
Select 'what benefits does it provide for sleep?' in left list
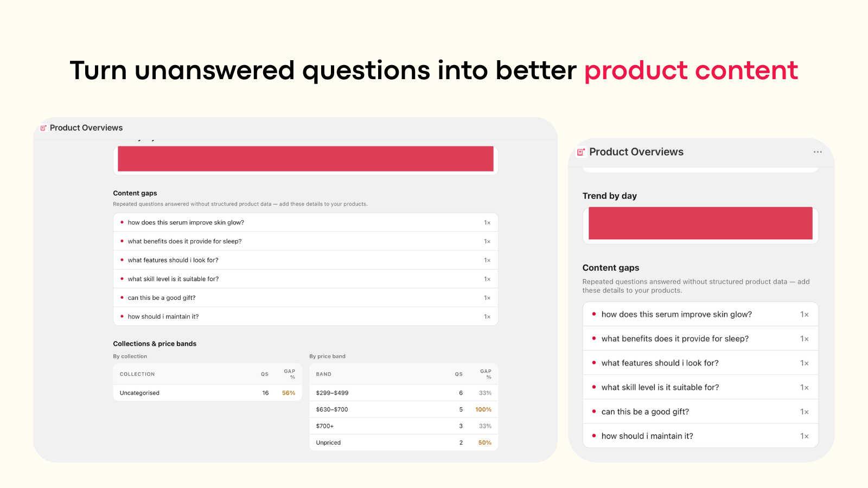(x=305, y=241)
